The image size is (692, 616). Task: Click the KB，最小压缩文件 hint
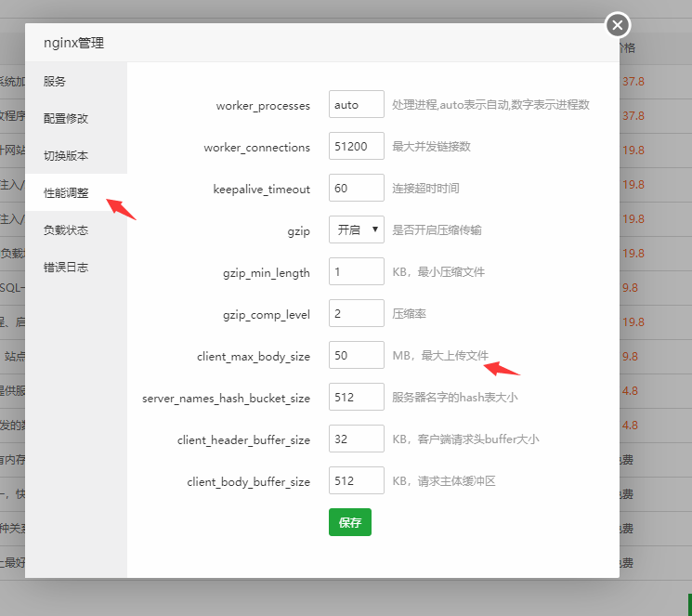click(438, 272)
